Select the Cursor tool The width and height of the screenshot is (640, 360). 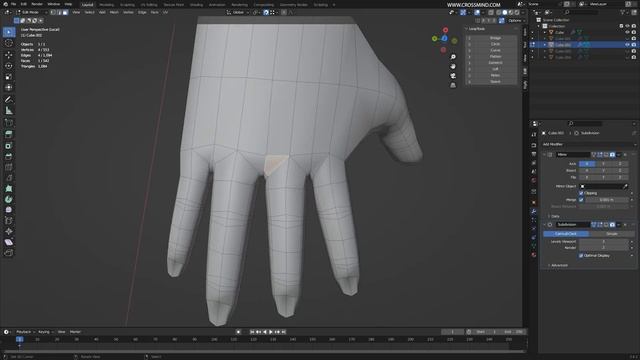tap(9, 43)
